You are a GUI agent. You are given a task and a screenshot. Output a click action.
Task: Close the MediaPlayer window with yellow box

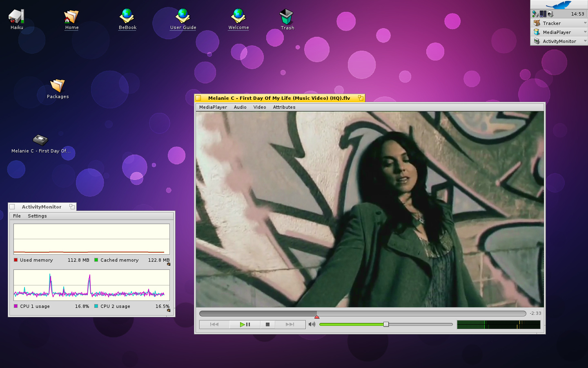(198, 98)
